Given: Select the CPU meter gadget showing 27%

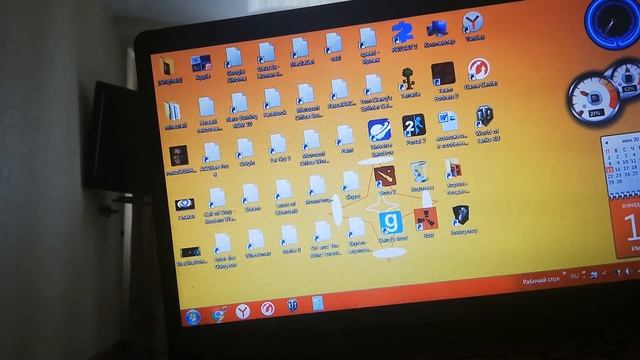Looking at the screenshot, I should point(594,100).
